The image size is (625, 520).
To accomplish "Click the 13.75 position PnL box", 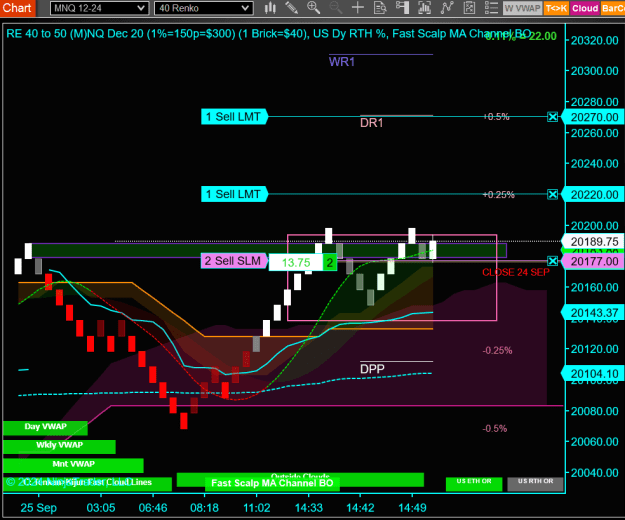I will [296, 263].
